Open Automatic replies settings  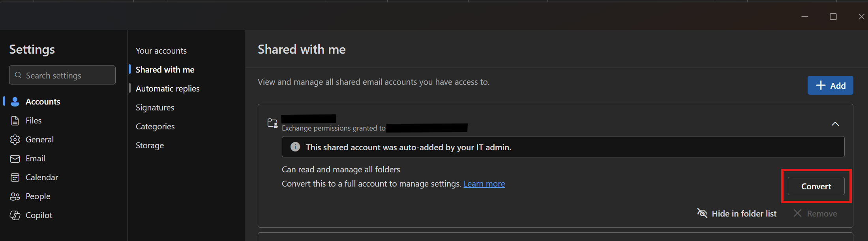point(168,88)
